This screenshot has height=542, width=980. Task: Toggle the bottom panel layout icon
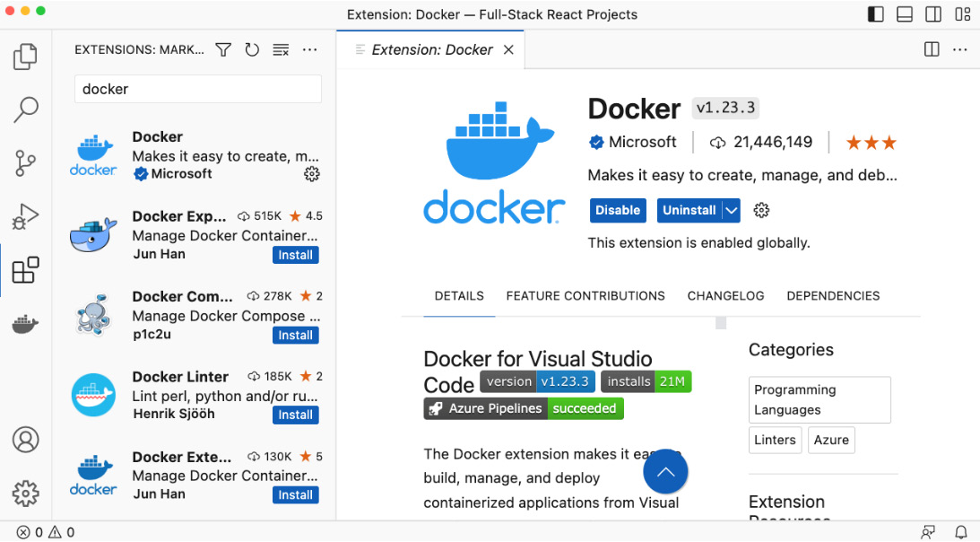point(905,14)
